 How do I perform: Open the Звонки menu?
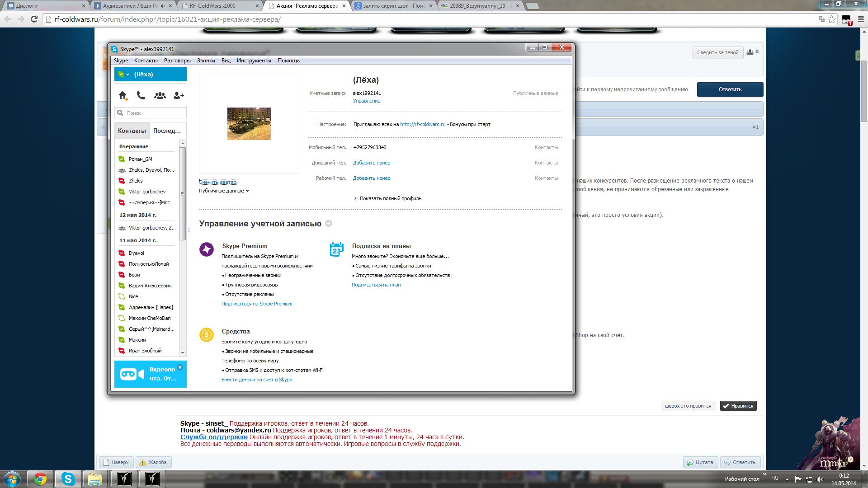coord(206,61)
